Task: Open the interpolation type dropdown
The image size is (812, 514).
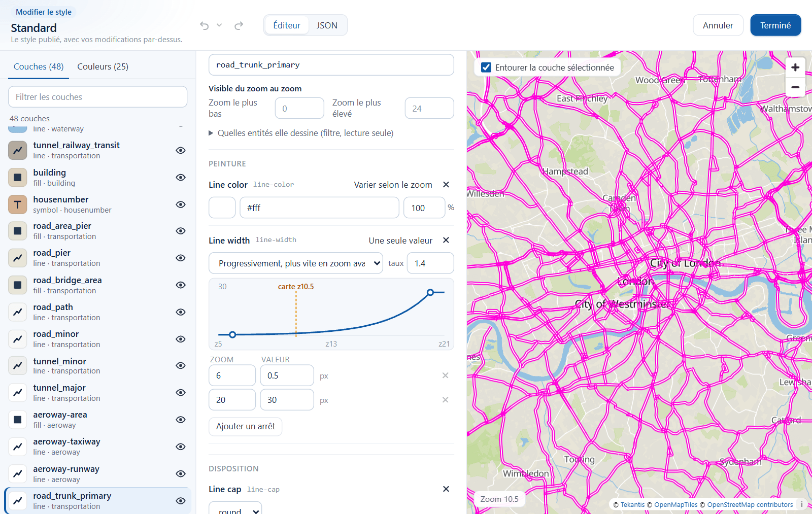Action: [296, 263]
